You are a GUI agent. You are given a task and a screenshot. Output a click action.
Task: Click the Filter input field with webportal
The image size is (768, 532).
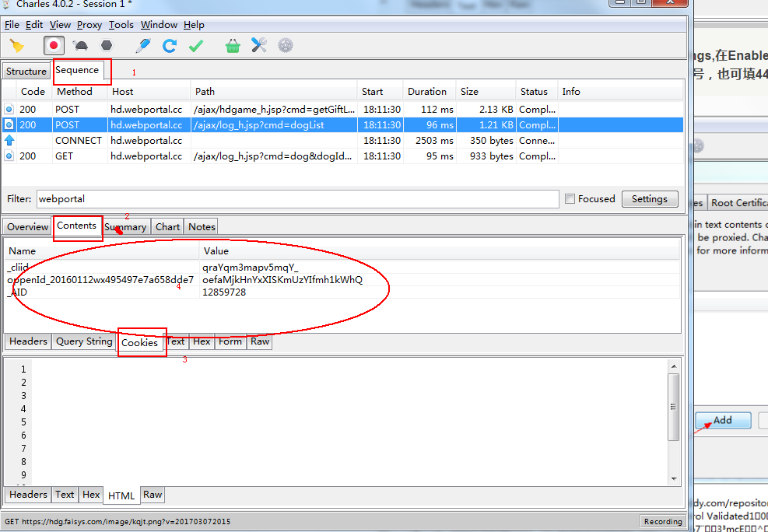(x=297, y=199)
